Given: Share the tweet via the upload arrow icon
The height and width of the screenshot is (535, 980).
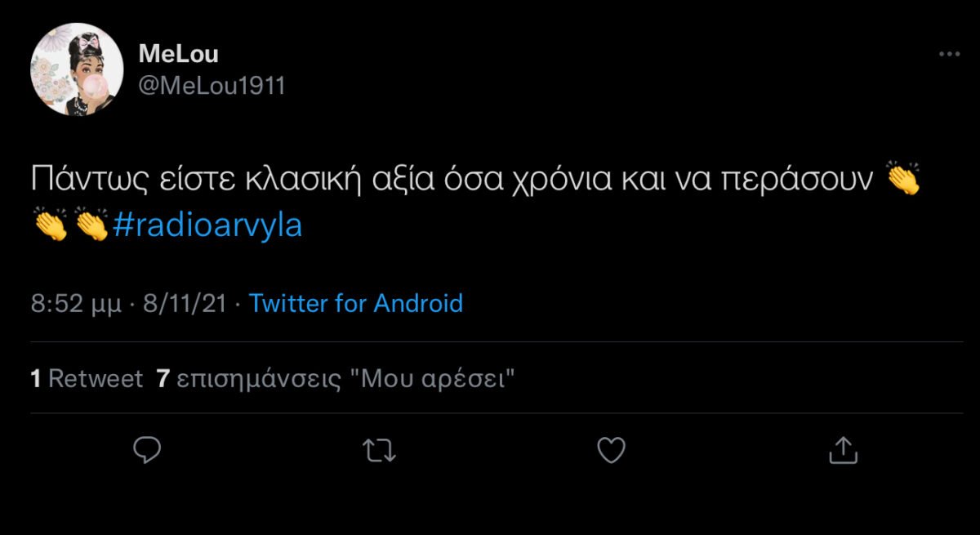Looking at the screenshot, I should pyautogui.click(x=843, y=449).
